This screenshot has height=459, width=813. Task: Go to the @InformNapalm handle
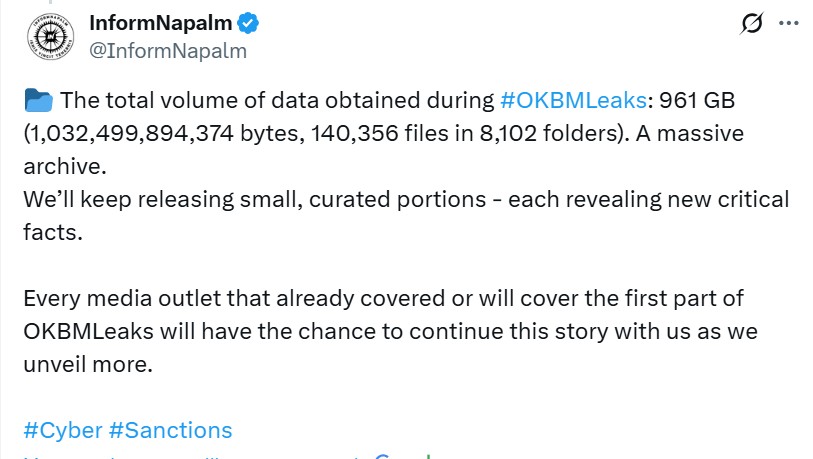[168, 50]
